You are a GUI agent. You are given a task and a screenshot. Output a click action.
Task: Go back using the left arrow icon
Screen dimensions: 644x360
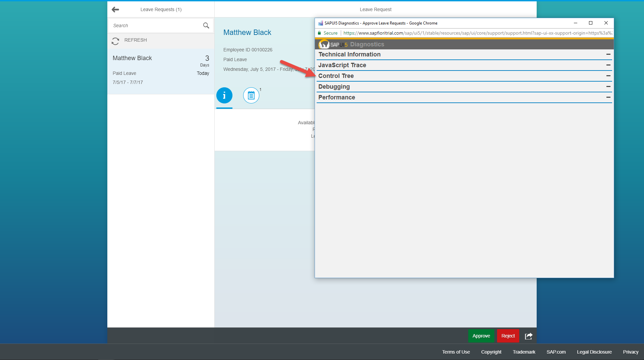click(x=115, y=9)
